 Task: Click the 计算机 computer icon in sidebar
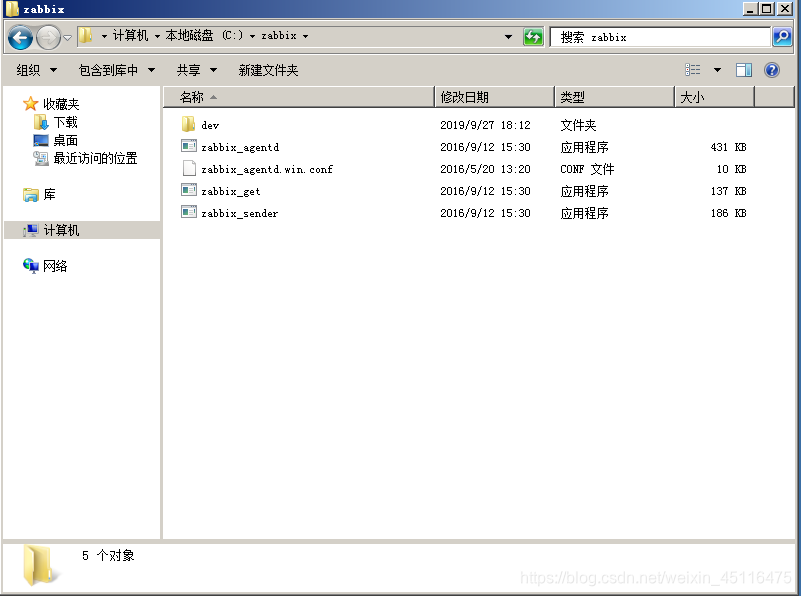click(x=31, y=230)
